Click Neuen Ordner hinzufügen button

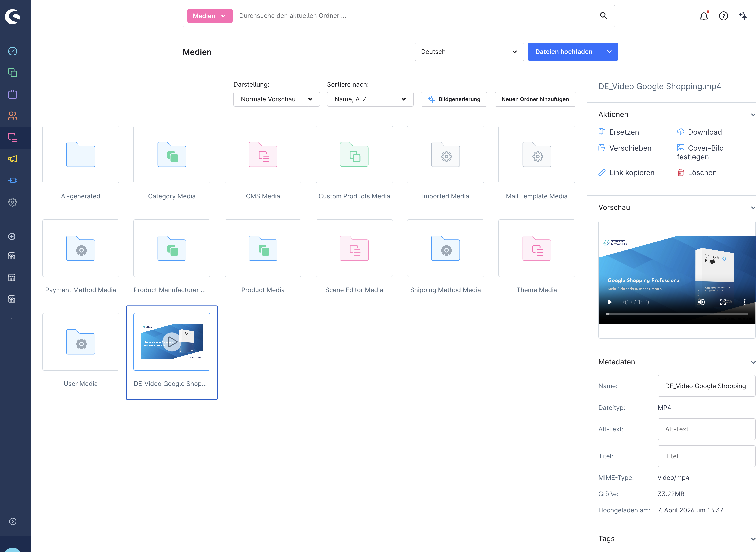point(535,99)
